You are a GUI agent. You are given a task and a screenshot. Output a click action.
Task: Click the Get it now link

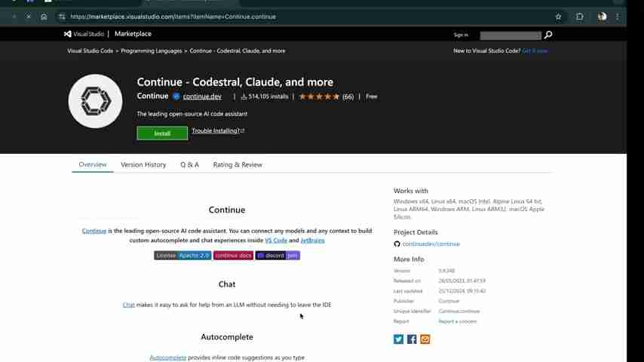(x=535, y=51)
